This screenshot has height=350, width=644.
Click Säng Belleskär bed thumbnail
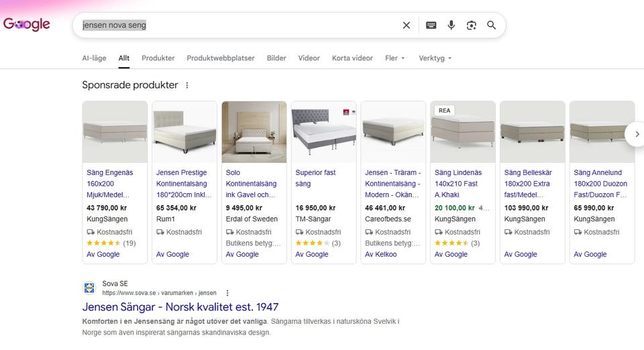[533, 131]
